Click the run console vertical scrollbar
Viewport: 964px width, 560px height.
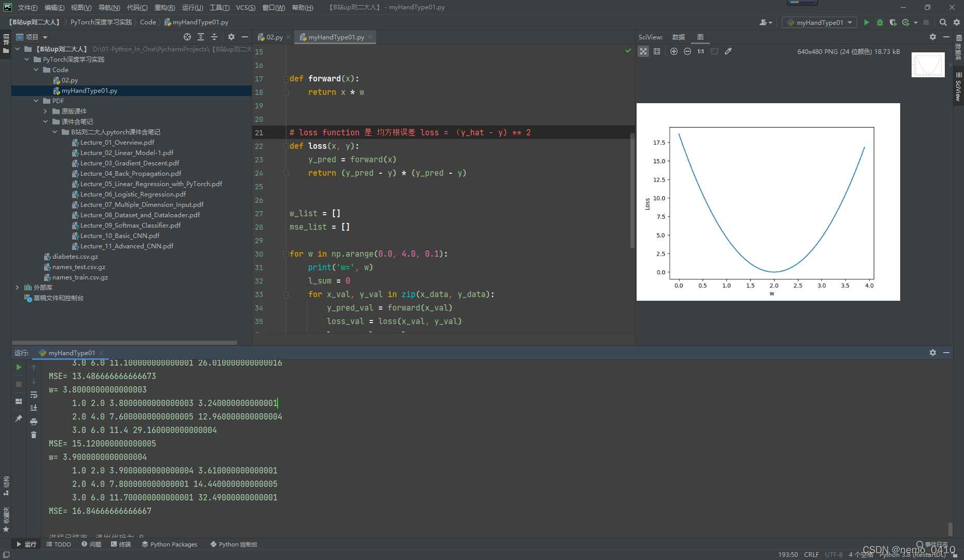point(950,529)
